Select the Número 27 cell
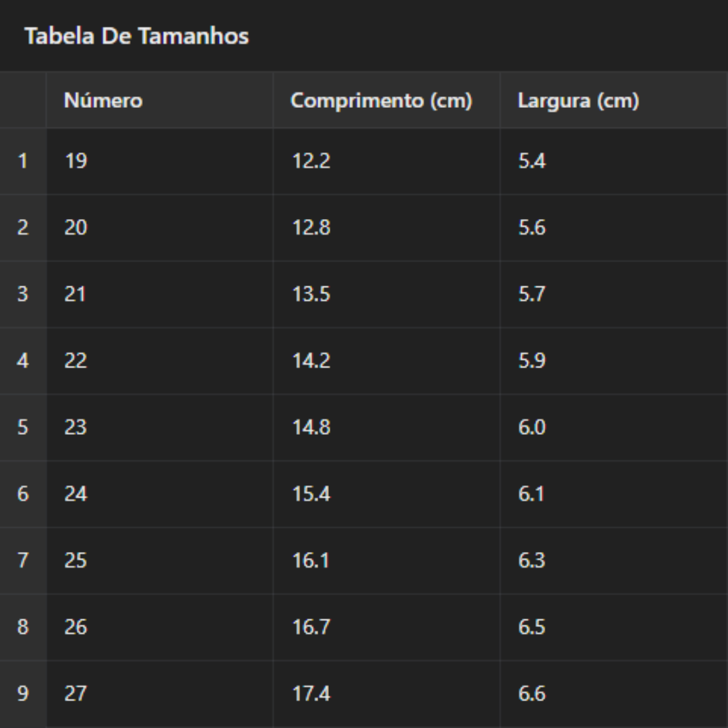Viewport: 728px width, 728px height. pos(75,694)
